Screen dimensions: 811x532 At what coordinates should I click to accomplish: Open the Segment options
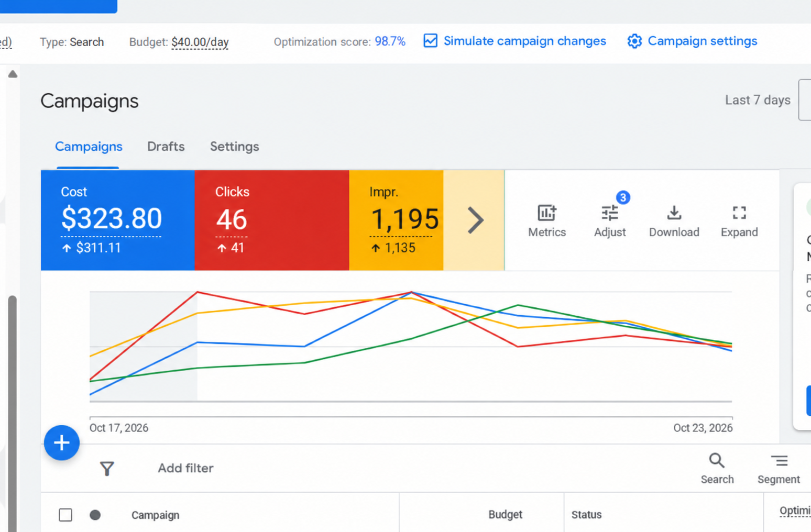(779, 469)
